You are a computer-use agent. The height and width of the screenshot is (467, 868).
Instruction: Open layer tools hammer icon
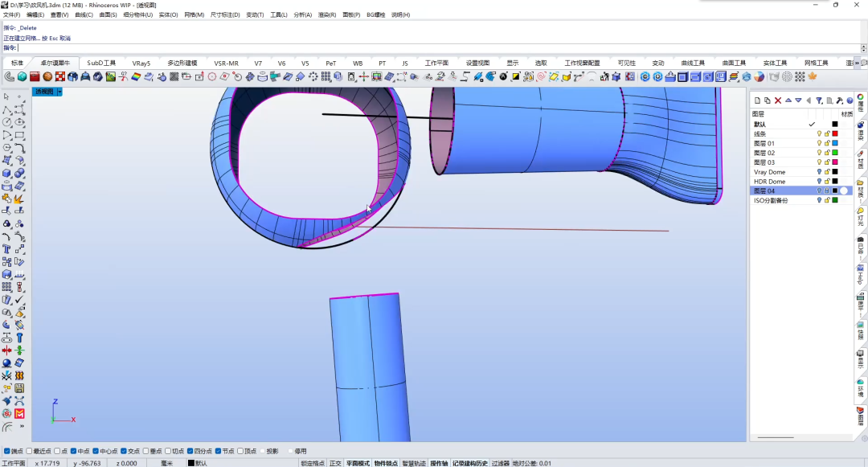pyautogui.click(x=840, y=100)
